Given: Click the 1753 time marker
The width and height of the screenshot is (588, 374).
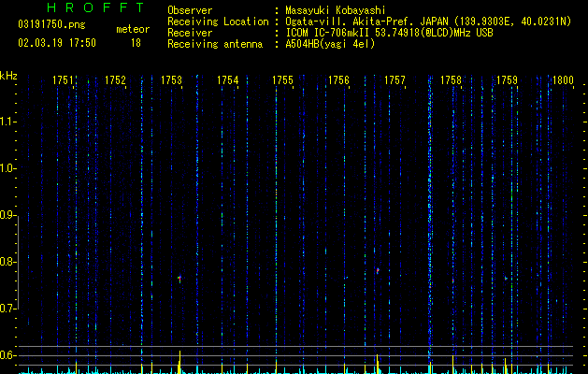Looking at the screenshot, I should coord(171,80).
